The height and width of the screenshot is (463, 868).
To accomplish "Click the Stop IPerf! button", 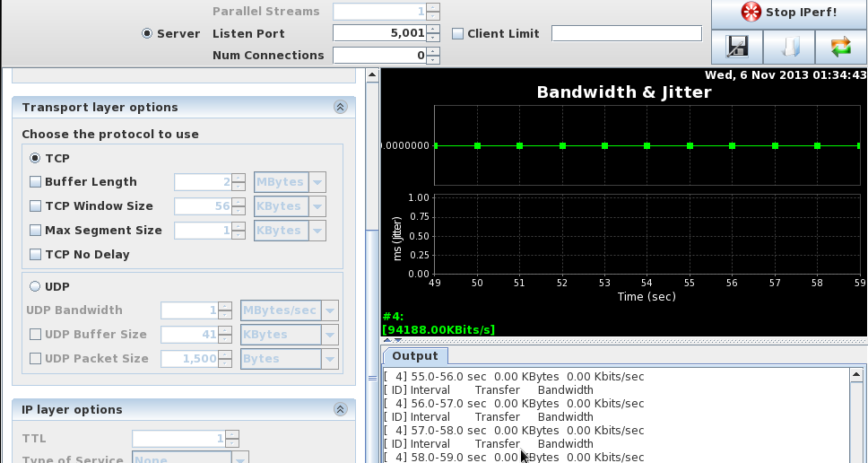I will [x=789, y=13].
